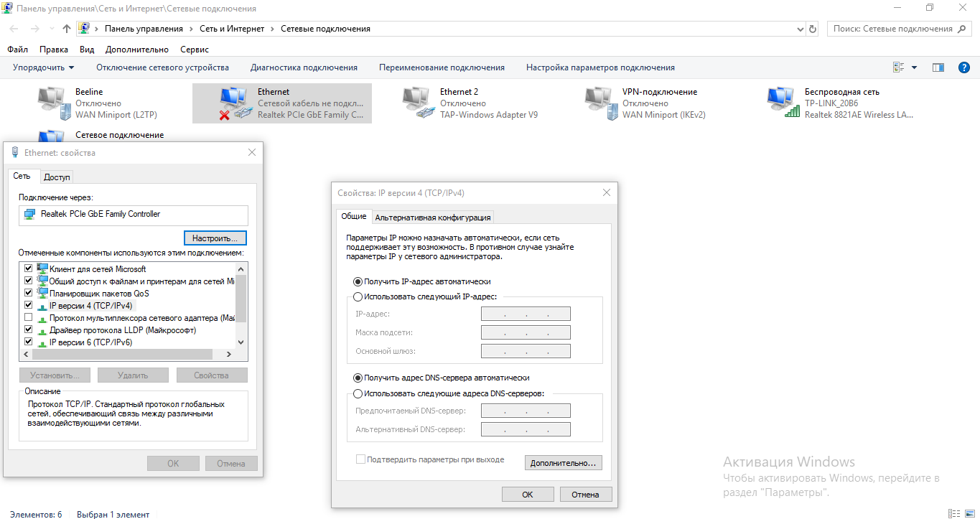980x519 pixels.
Task: Open the recent locations dropdown arrow
Action: (x=51, y=29)
